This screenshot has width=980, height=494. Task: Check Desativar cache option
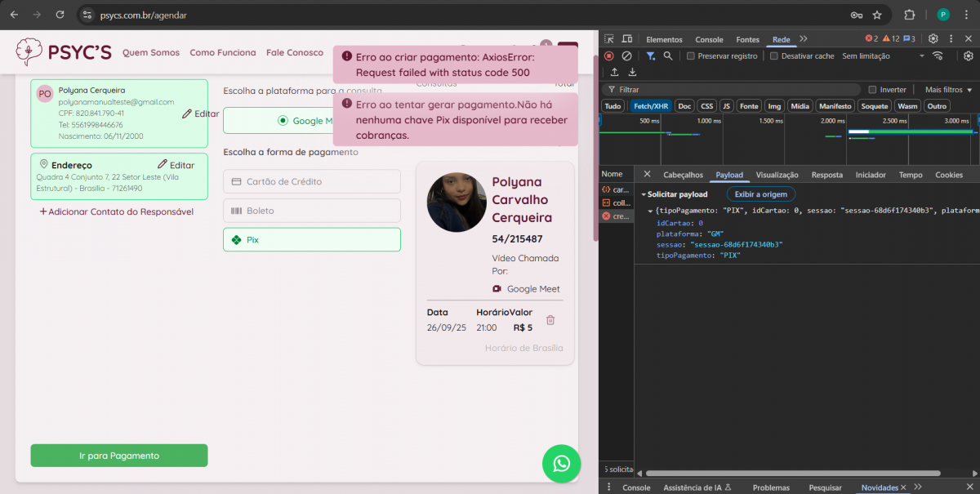point(774,56)
